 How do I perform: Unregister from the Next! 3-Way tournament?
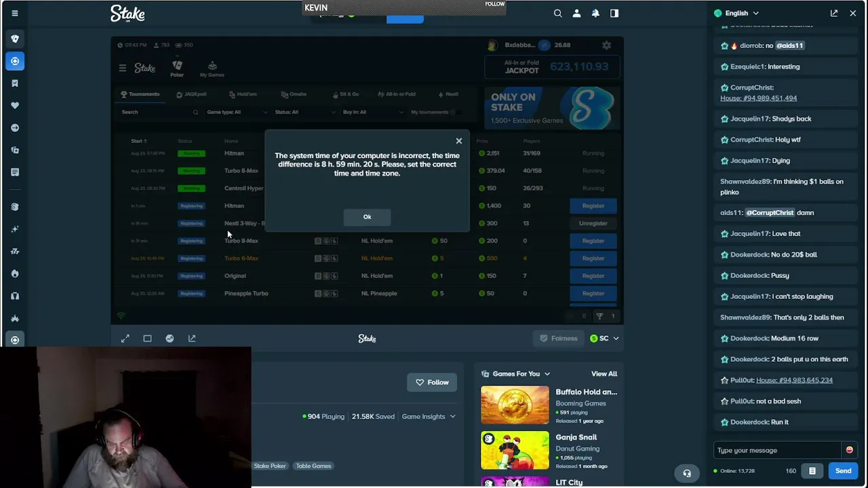click(593, 223)
